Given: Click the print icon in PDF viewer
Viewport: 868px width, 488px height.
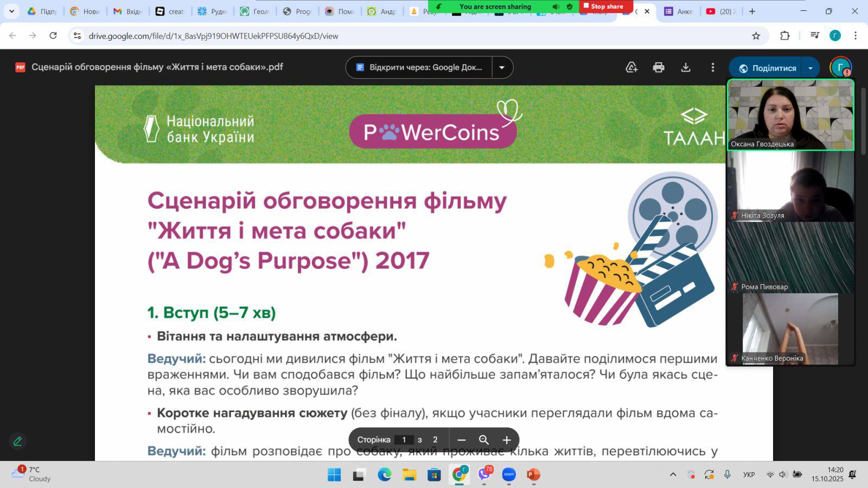Looking at the screenshot, I should pyautogui.click(x=659, y=68).
